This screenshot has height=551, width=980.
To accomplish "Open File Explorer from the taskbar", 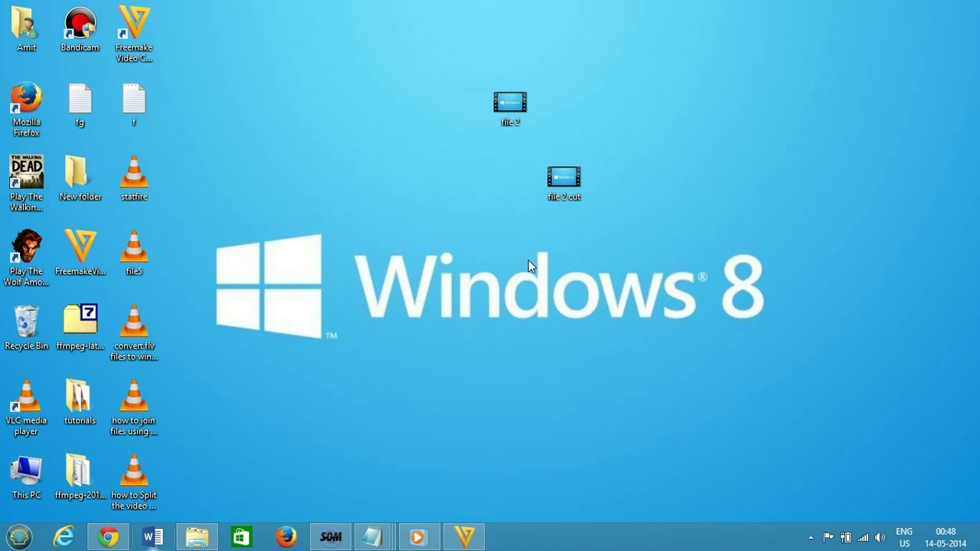I will [197, 537].
